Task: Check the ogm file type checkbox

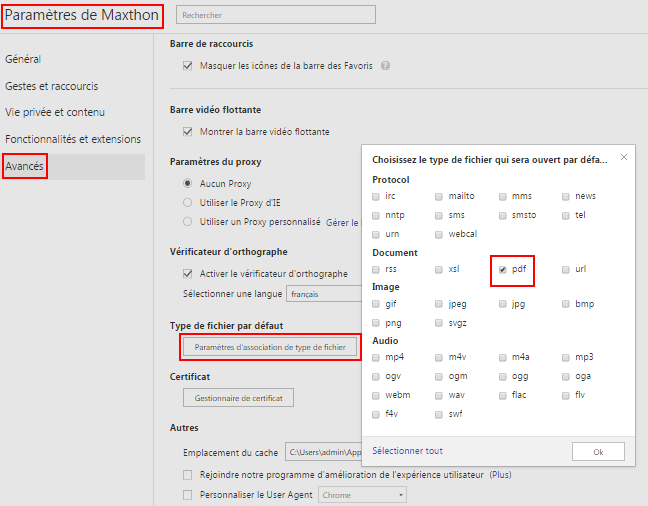Action: (x=439, y=377)
